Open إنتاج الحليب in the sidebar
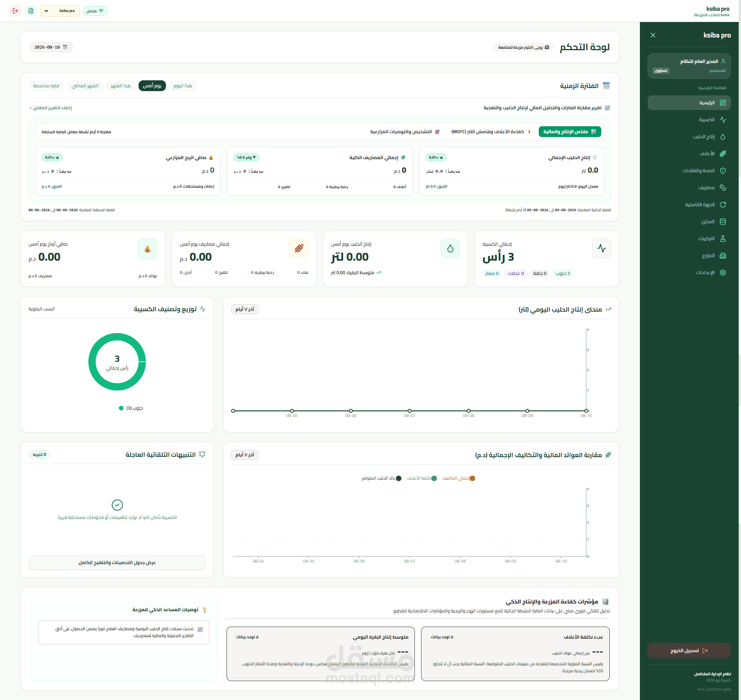741x700 pixels. click(x=689, y=137)
